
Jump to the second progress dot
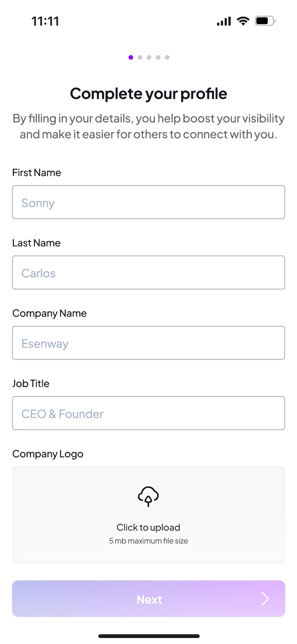[x=140, y=57]
